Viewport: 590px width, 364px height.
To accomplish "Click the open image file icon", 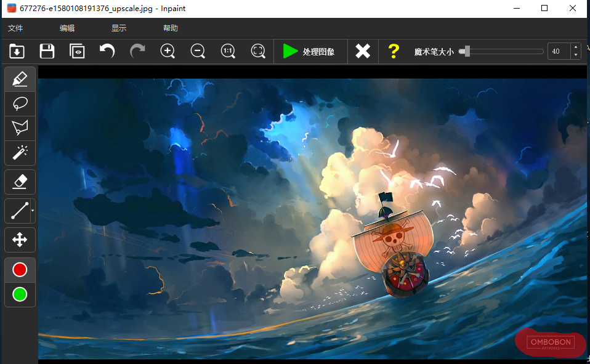I will click(x=17, y=51).
